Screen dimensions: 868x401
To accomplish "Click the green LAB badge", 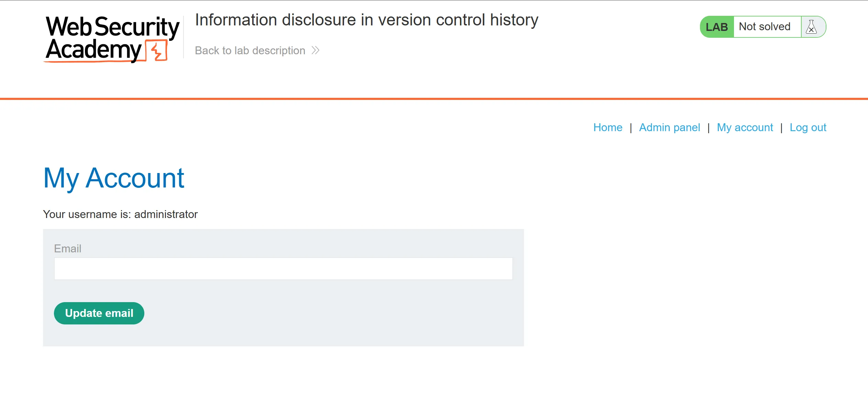I will [x=716, y=27].
